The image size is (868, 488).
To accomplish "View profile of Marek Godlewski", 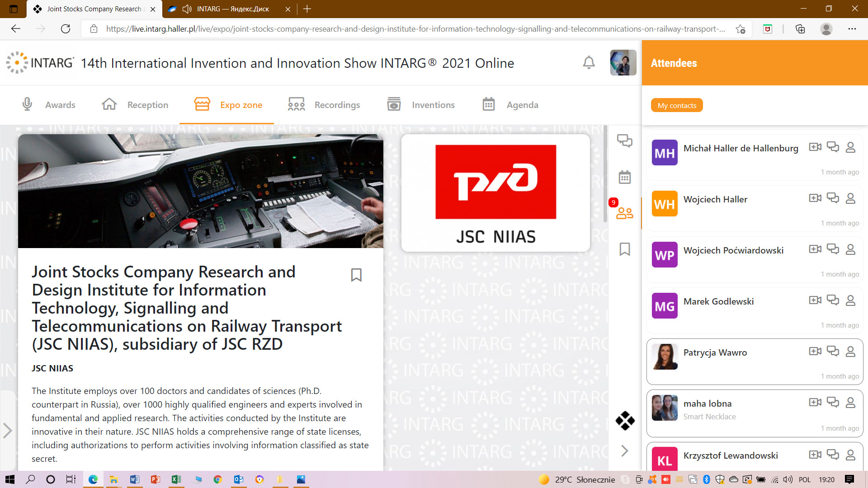I will pos(850,300).
